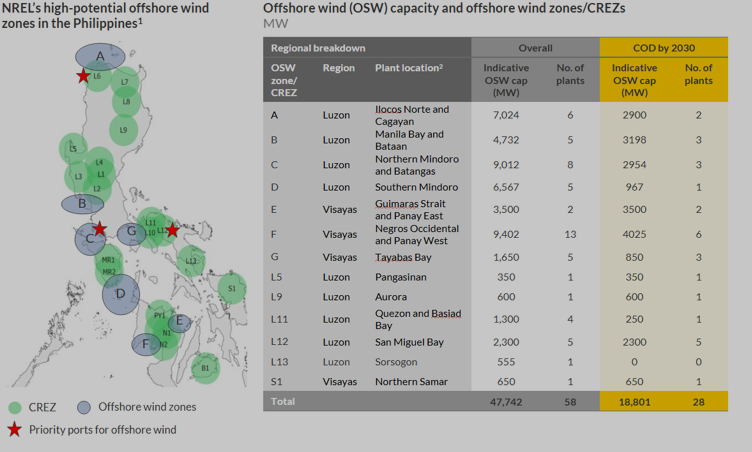Click the B1 CREZ circle on the map

(205, 367)
